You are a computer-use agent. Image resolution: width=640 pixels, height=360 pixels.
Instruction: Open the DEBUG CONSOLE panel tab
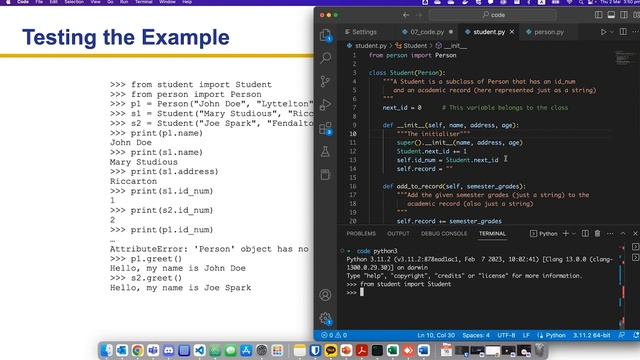(444, 233)
